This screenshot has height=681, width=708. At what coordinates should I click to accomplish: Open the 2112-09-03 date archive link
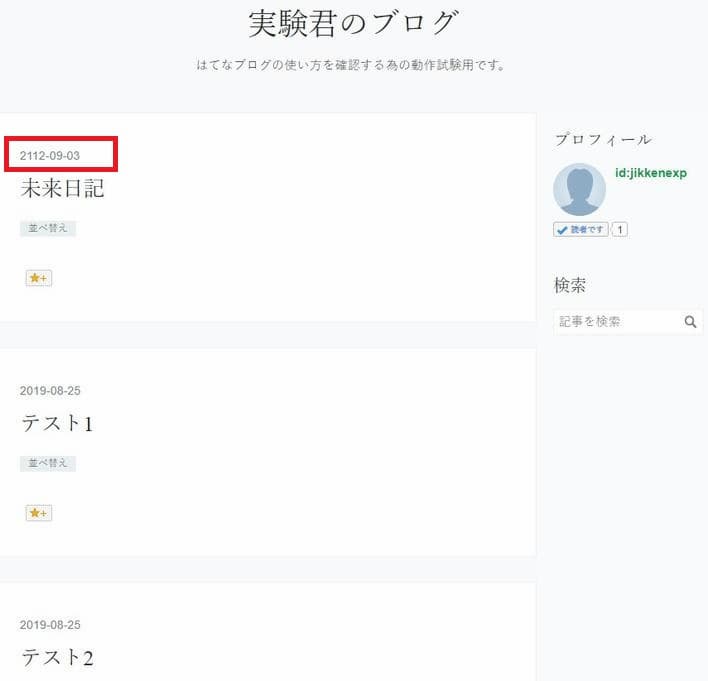(x=50, y=156)
